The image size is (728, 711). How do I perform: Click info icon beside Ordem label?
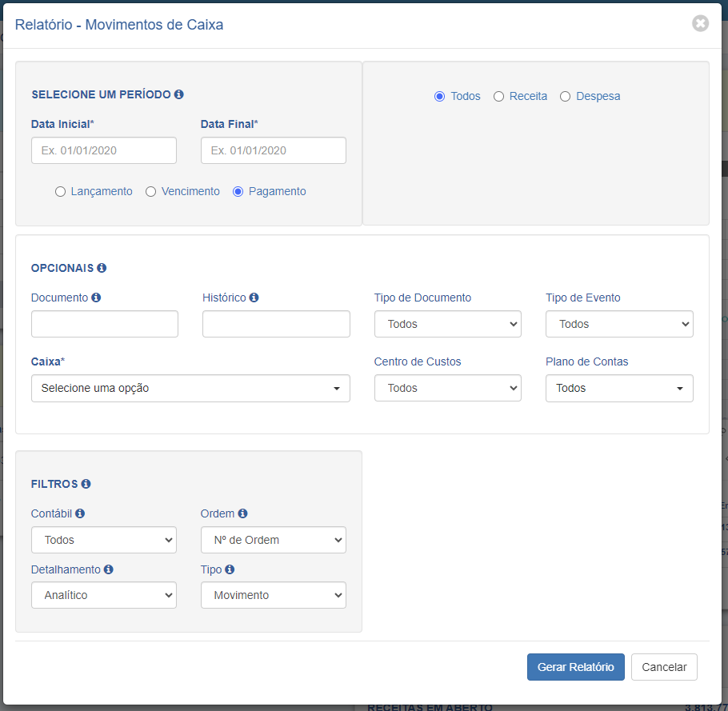(x=243, y=513)
